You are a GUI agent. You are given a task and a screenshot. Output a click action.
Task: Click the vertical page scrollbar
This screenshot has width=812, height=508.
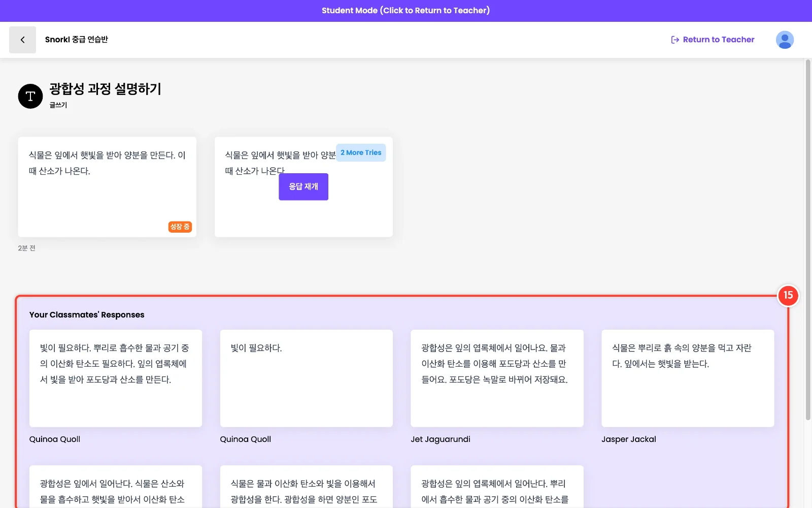pyautogui.click(x=808, y=240)
